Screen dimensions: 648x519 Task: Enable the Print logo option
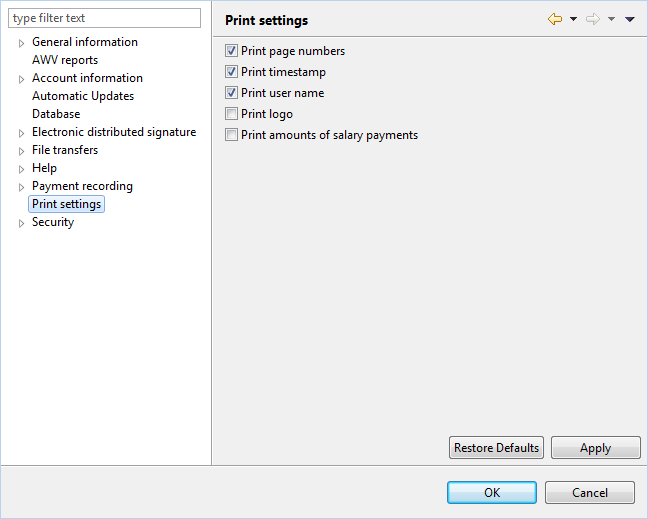[x=231, y=114]
